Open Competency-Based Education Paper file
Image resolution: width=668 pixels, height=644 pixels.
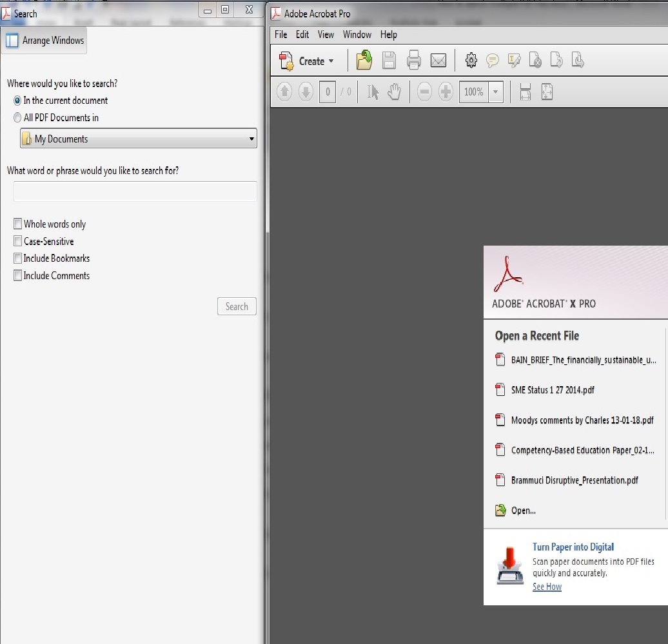tap(583, 450)
